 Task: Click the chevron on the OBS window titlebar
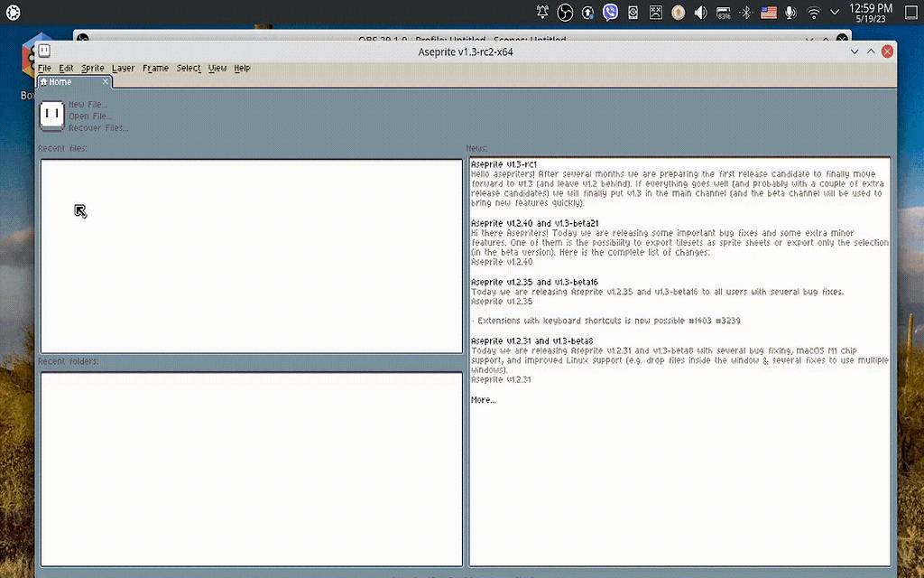click(x=809, y=38)
